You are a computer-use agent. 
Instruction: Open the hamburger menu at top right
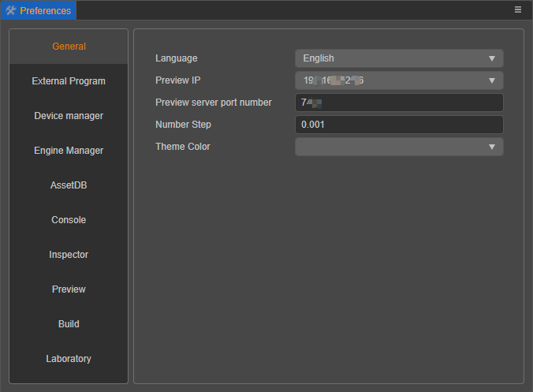tap(518, 9)
